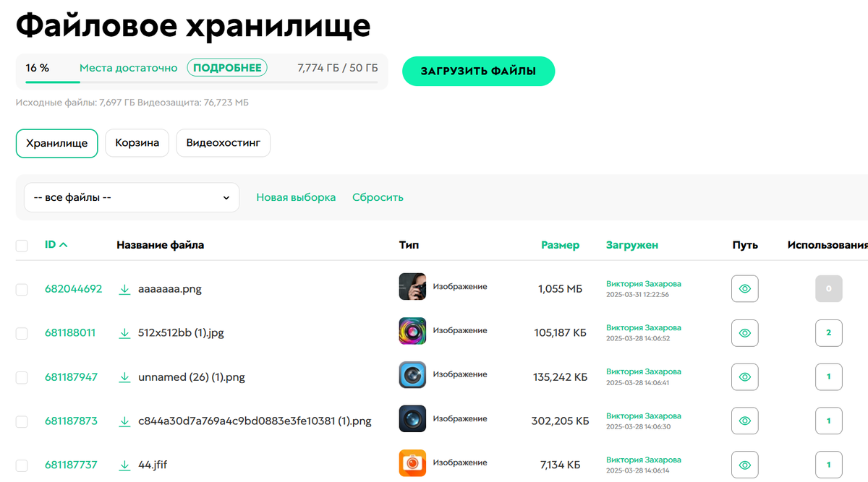Download 44.jfif via its arrow icon
This screenshot has height=482, width=868.
(x=124, y=465)
